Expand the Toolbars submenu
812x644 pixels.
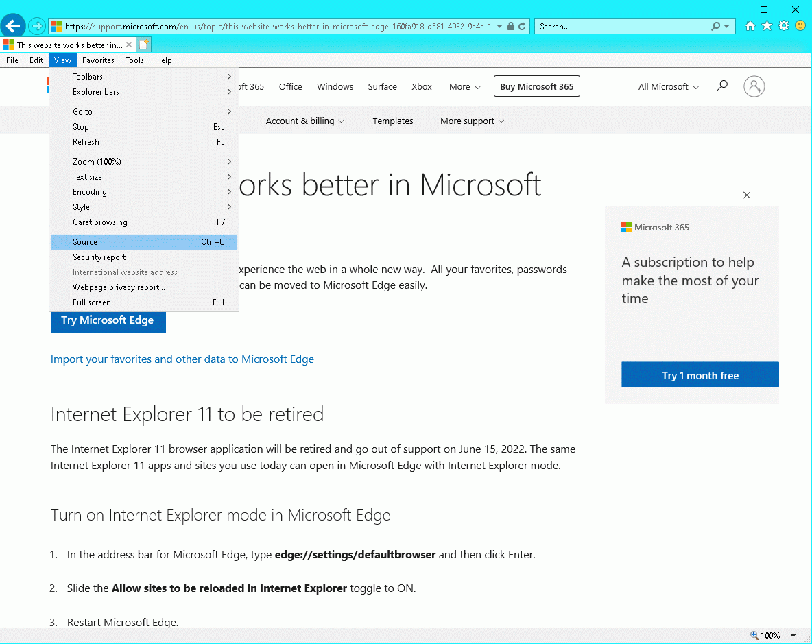[x=144, y=77]
